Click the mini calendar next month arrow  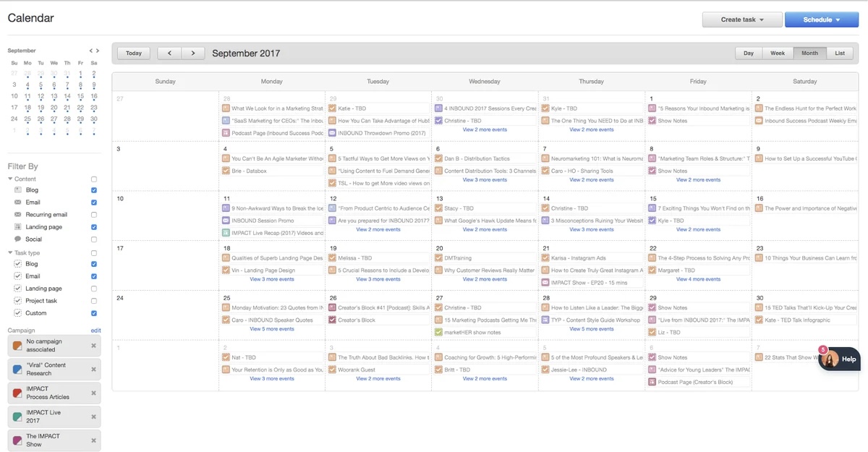97,51
